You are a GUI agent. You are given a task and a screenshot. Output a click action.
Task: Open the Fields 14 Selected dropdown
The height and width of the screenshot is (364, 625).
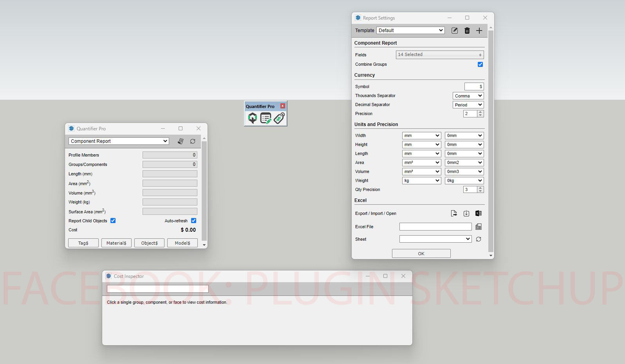[440, 55]
